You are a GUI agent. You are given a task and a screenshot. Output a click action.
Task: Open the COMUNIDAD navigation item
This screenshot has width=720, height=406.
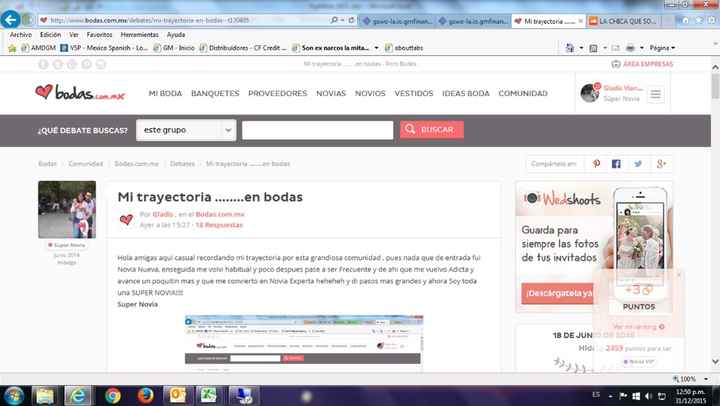(x=523, y=93)
